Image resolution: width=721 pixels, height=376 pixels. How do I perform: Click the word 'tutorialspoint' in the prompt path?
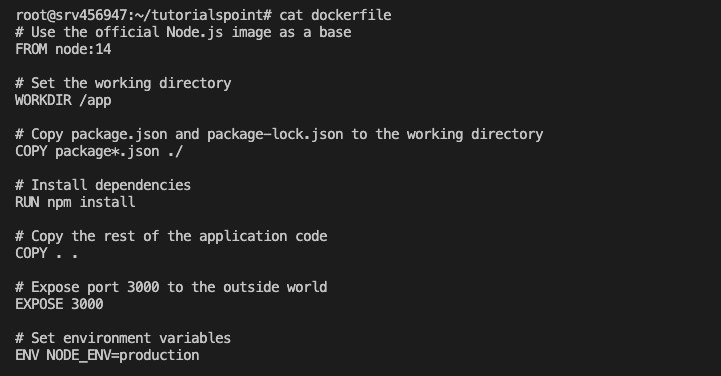click(x=207, y=16)
